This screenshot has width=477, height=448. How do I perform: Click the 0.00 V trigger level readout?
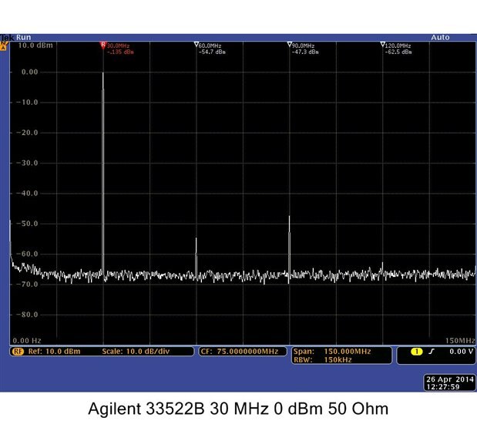(x=461, y=352)
